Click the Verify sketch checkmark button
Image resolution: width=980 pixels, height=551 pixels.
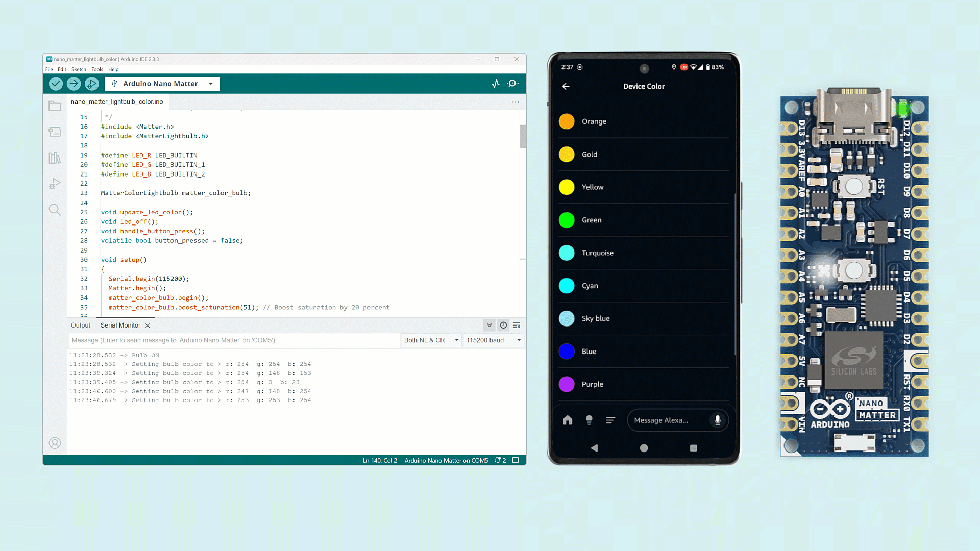point(56,84)
